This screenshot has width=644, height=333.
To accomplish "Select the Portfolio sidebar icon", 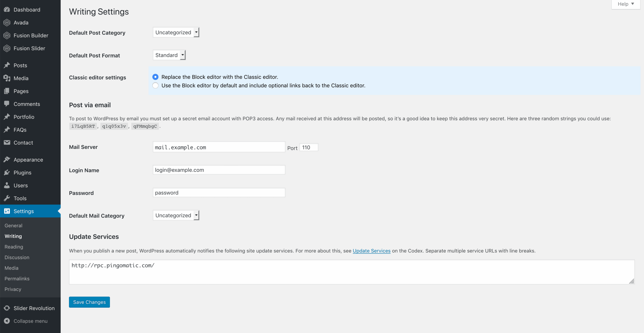I will 7,117.
